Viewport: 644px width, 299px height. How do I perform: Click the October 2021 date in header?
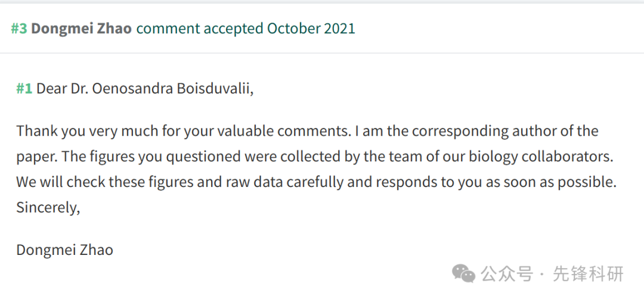(311, 29)
